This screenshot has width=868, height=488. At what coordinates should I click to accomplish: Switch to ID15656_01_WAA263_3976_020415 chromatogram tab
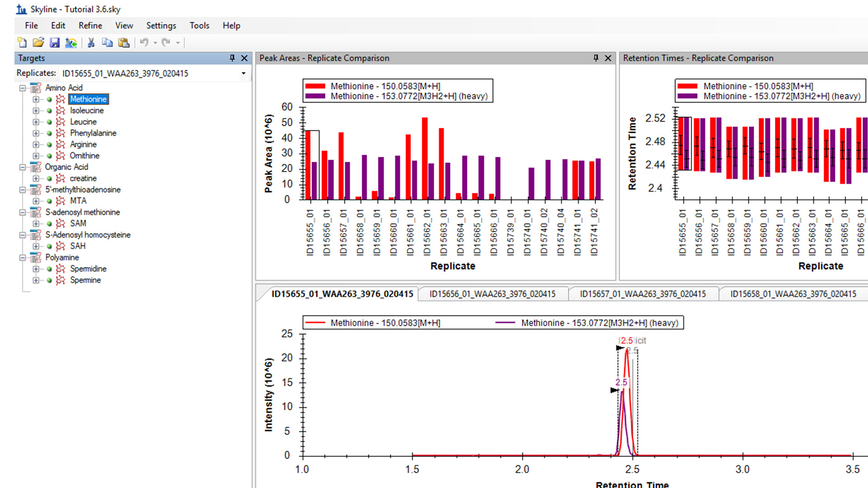(x=492, y=294)
